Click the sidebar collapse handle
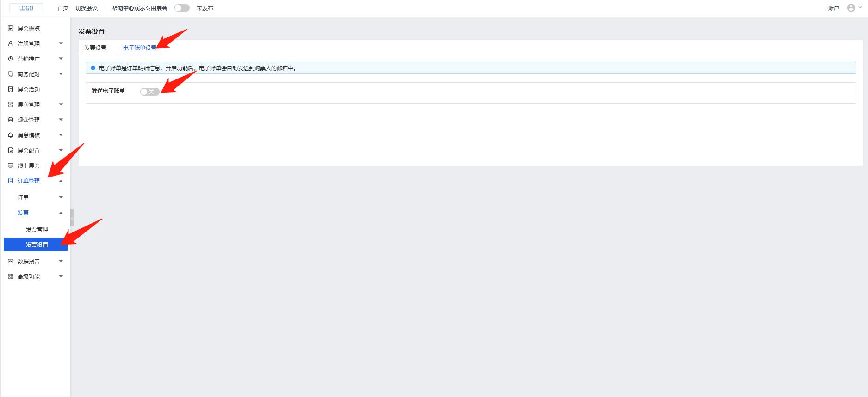The height and width of the screenshot is (397, 868). point(72,218)
